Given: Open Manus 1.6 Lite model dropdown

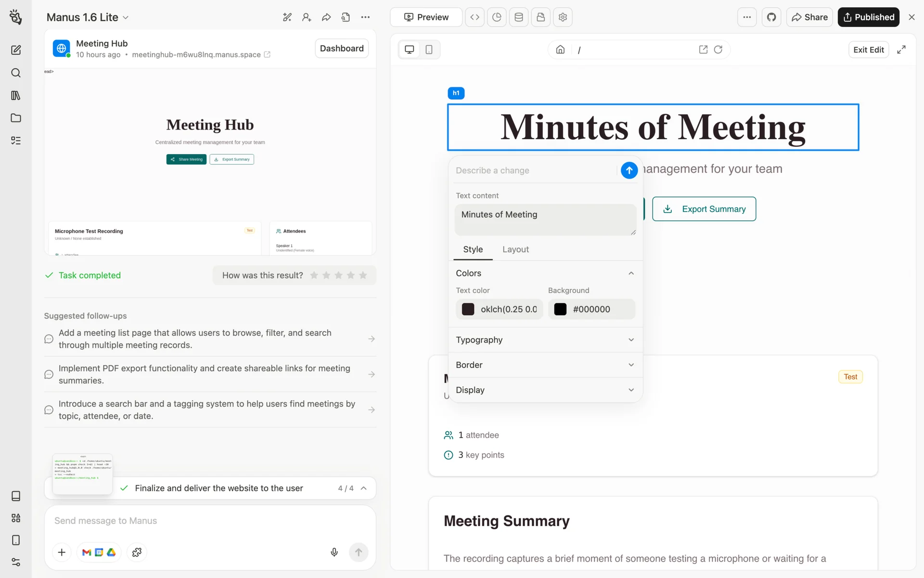Looking at the screenshot, I should point(88,17).
